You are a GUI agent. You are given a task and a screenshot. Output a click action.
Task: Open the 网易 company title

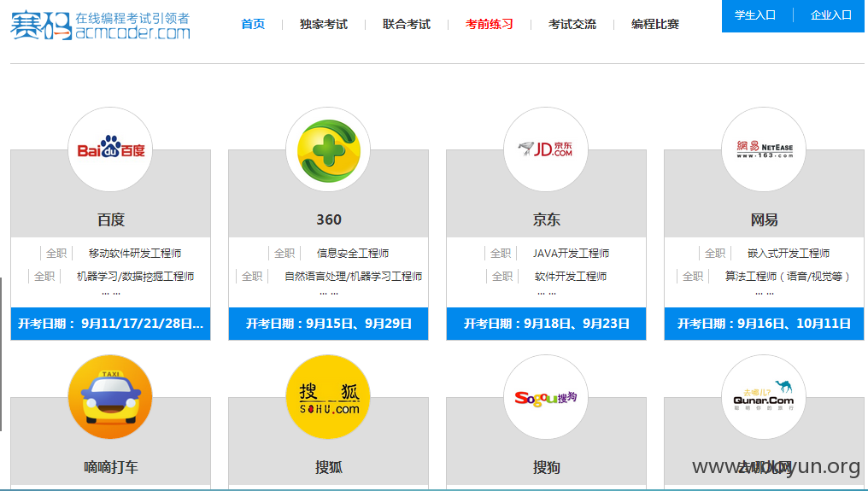coord(765,219)
